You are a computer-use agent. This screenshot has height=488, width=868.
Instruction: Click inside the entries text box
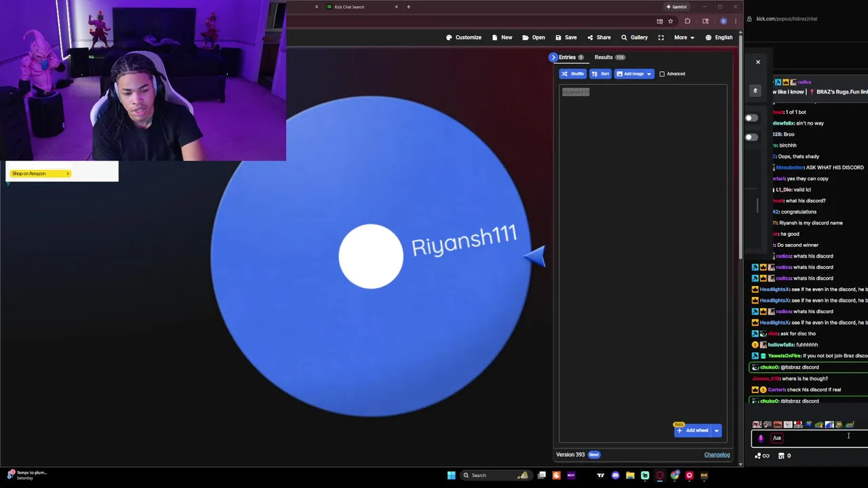(x=643, y=263)
